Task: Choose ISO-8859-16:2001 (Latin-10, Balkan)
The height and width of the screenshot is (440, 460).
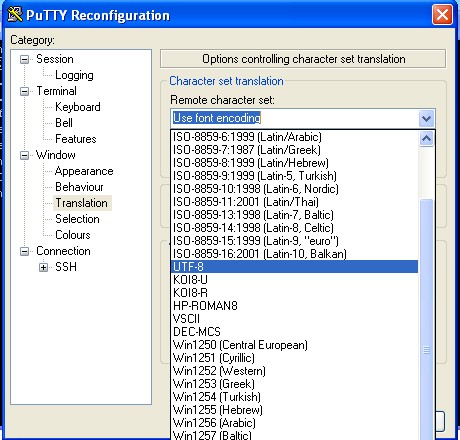Action: pos(295,254)
